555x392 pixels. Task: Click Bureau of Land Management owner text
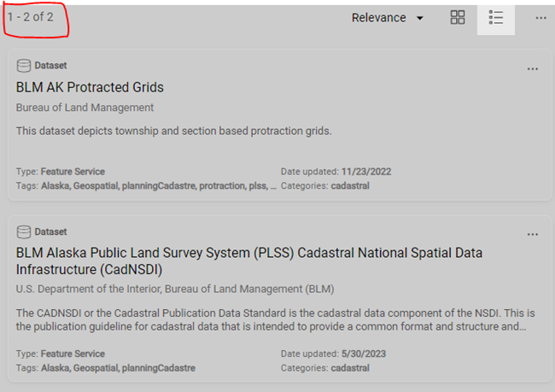(85, 108)
